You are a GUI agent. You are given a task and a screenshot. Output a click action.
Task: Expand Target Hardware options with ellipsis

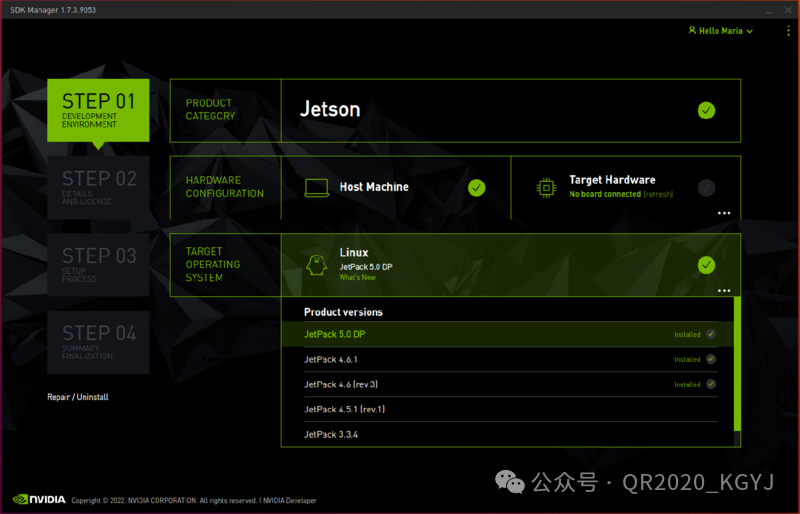tap(724, 213)
